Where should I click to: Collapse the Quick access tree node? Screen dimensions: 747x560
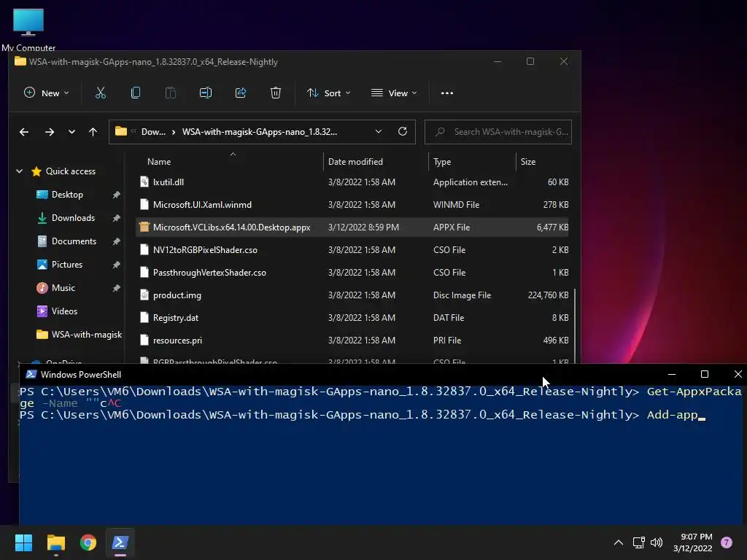click(20, 171)
